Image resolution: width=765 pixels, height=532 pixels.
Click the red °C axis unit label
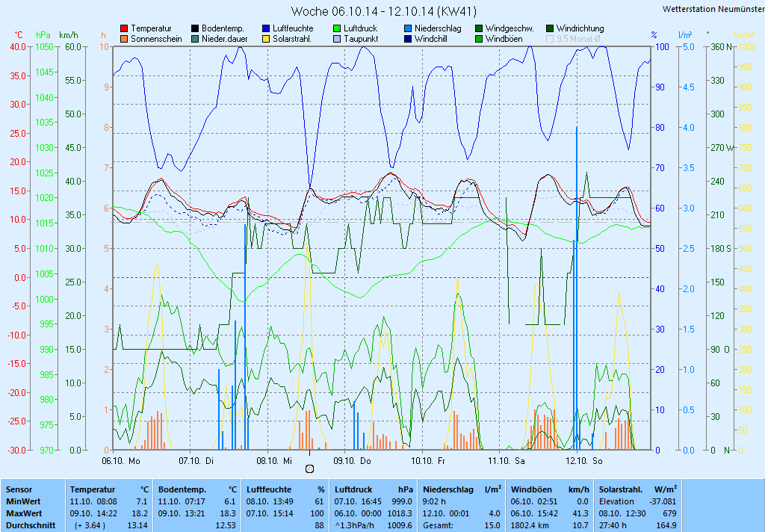pyautogui.click(x=19, y=35)
